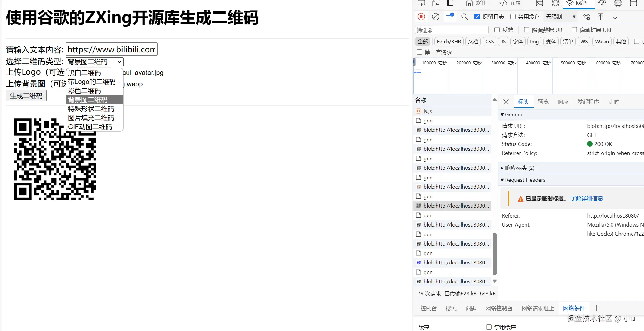Uncheck the 保留日志 checkbox

click(x=477, y=17)
